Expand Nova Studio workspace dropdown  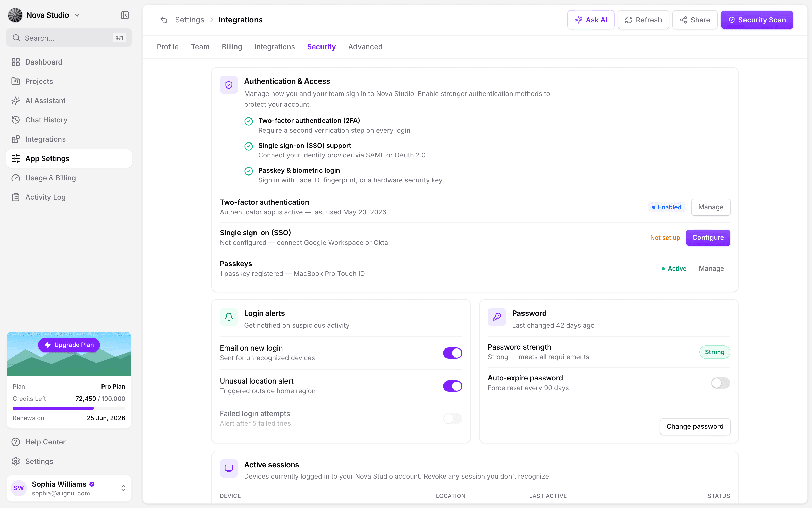coord(77,15)
